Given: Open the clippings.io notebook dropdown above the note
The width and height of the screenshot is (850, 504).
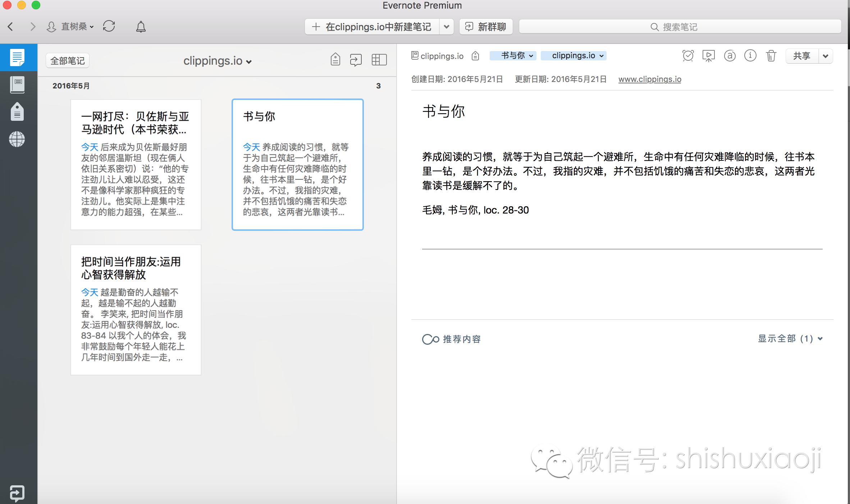Looking at the screenshot, I should (573, 56).
